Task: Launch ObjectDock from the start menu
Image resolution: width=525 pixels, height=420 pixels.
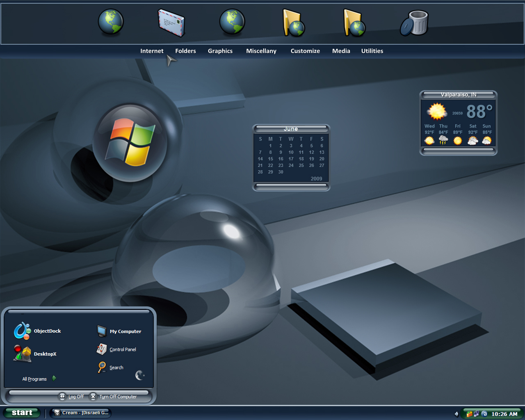Action: tap(37, 331)
